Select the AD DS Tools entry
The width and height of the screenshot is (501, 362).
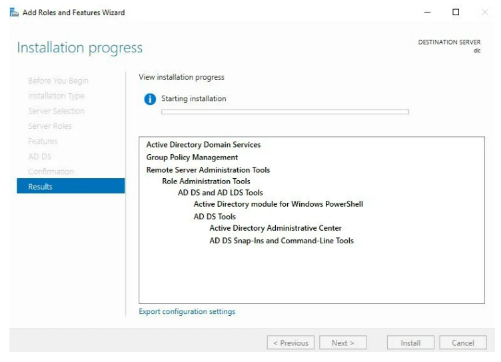click(x=215, y=217)
